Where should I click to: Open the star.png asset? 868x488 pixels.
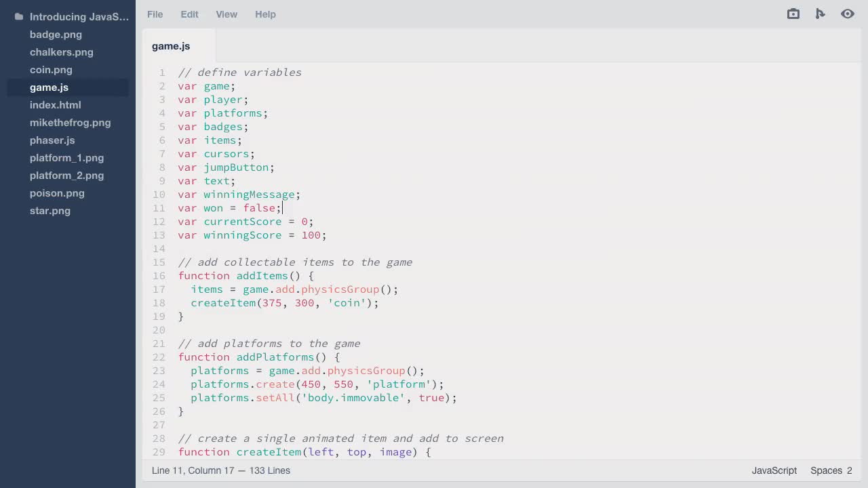(x=50, y=211)
